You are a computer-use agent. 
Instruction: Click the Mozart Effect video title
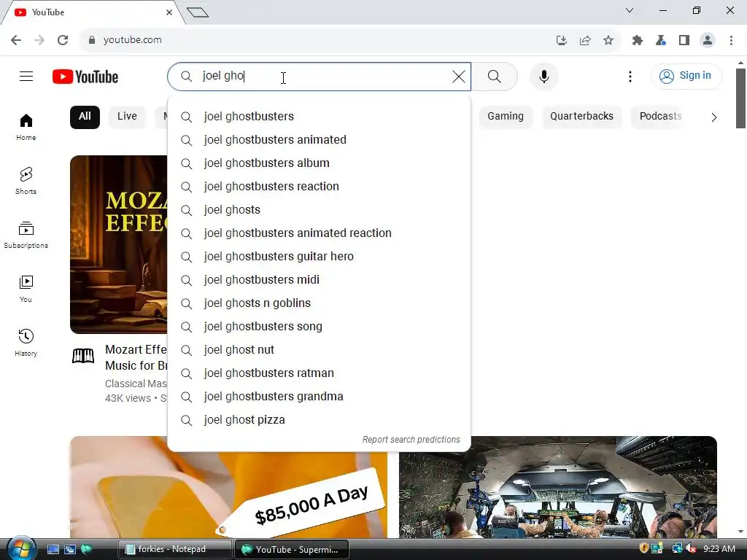point(136,357)
